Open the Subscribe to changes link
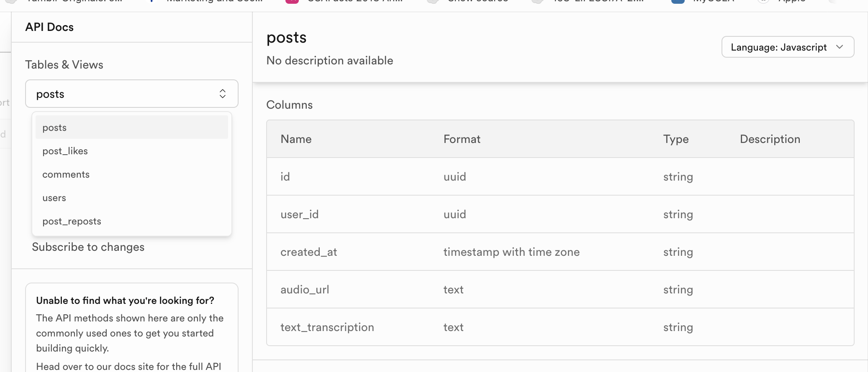The height and width of the screenshot is (372, 868). pyautogui.click(x=88, y=247)
